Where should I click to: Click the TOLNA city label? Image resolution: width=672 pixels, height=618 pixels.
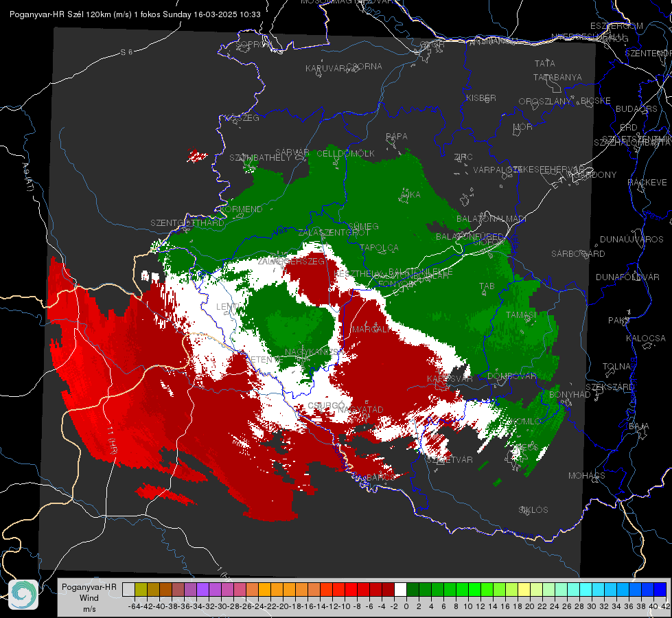coord(616,367)
